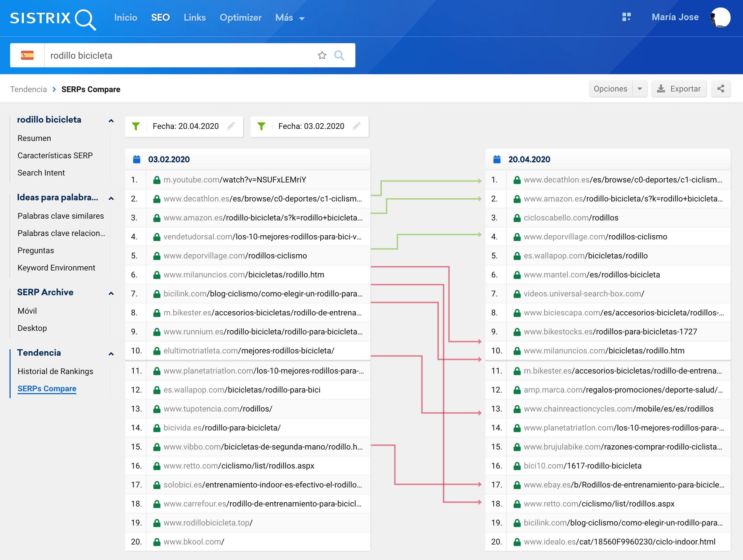Collapse the Tendencia sidebar section
The height and width of the screenshot is (560, 743).
point(111,354)
